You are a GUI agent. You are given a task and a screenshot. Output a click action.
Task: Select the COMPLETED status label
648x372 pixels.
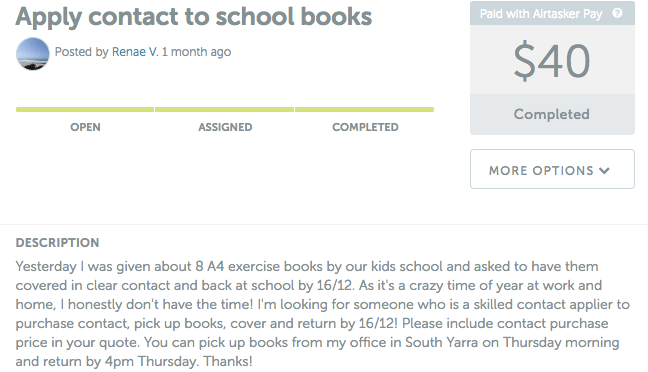[x=365, y=127]
